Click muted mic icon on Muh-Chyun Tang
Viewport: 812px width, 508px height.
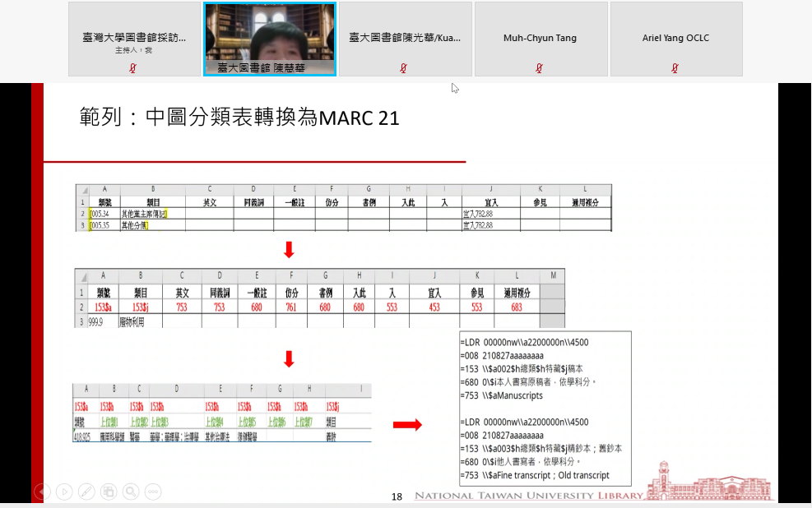pyautogui.click(x=540, y=68)
